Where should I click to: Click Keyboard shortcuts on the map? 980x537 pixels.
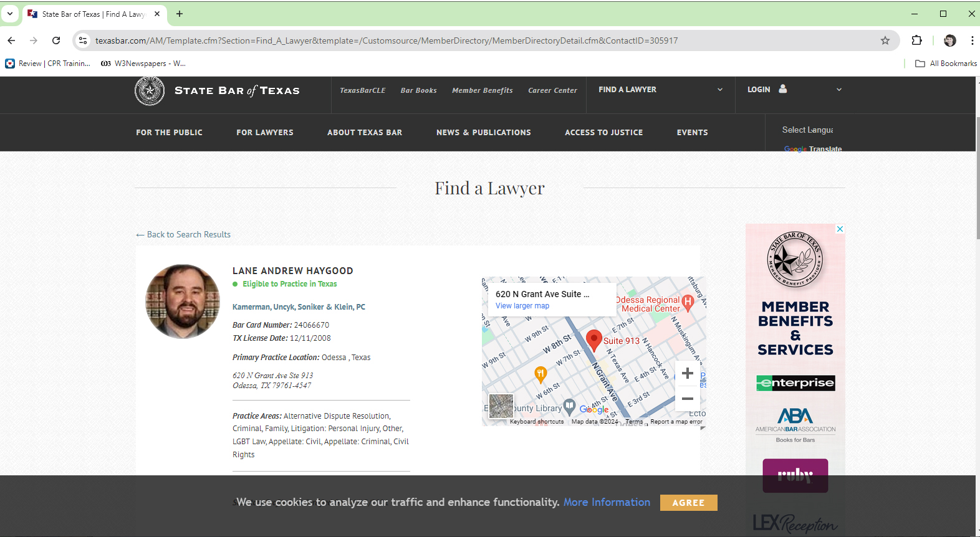click(537, 422)
